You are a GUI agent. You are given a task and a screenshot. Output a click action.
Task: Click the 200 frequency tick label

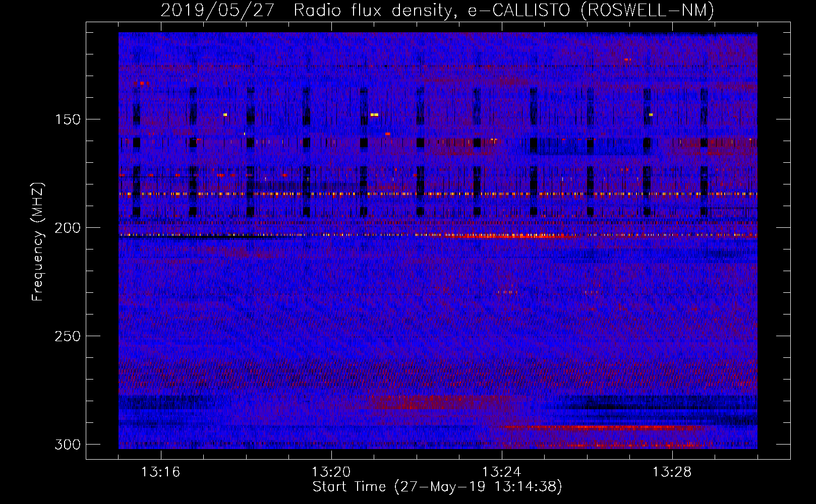[x=67, y=228]
